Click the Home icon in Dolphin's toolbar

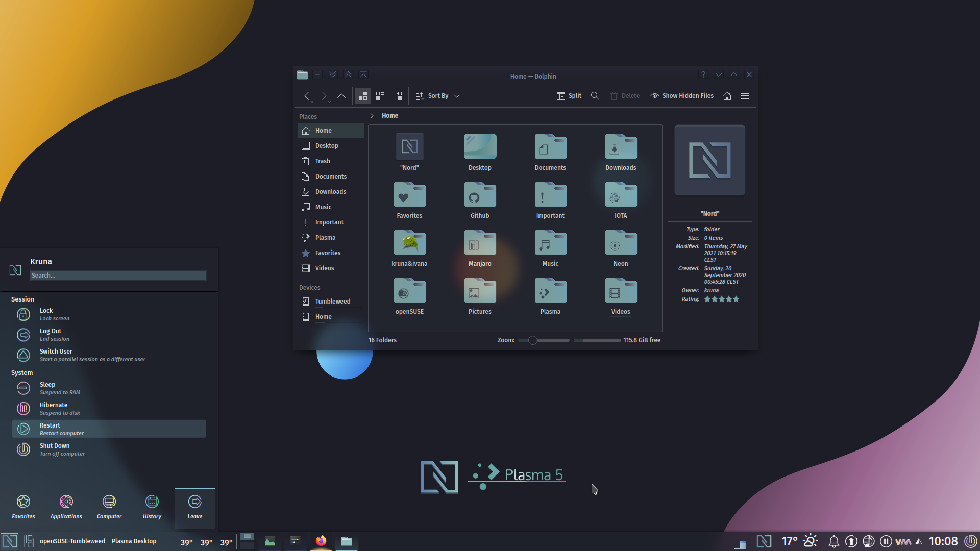727,96
